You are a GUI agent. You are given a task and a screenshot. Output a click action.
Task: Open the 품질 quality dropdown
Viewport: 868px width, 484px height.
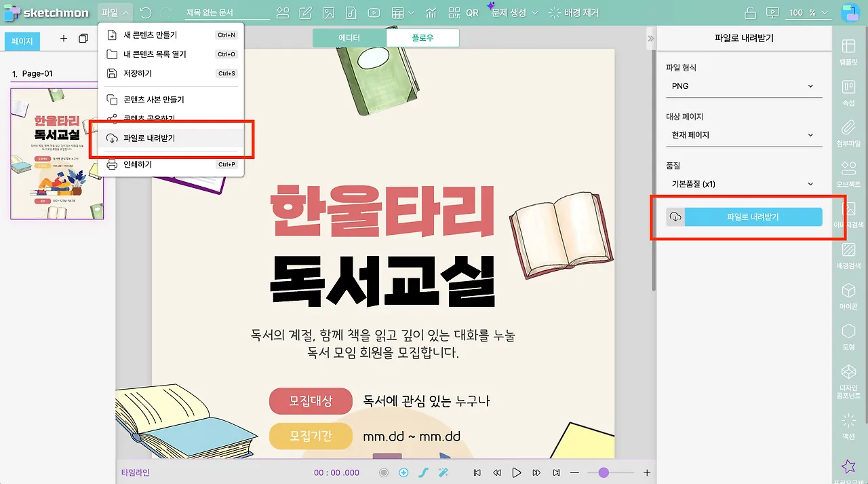[744, 184]
